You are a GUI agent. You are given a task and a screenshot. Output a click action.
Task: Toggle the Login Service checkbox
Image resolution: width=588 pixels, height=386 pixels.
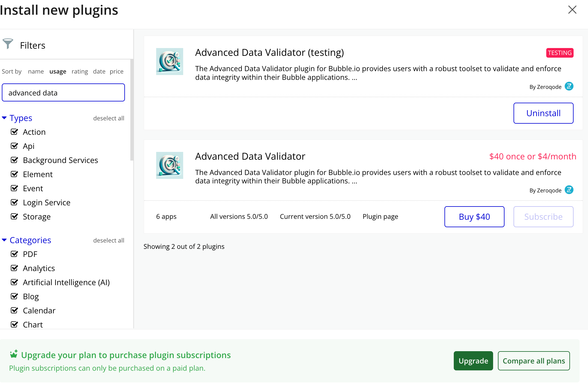(x=14, y=202)
